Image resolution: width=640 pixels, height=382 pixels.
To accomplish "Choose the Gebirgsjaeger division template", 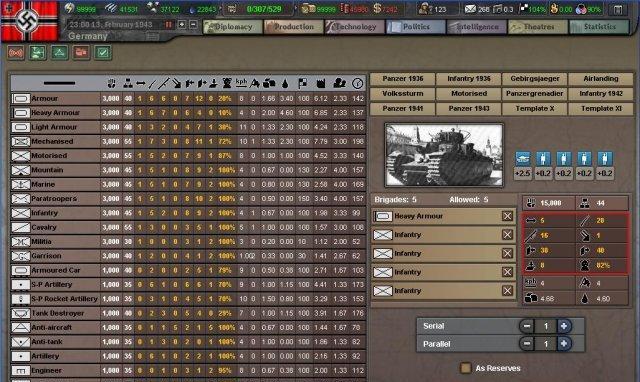I will (535, 79).
